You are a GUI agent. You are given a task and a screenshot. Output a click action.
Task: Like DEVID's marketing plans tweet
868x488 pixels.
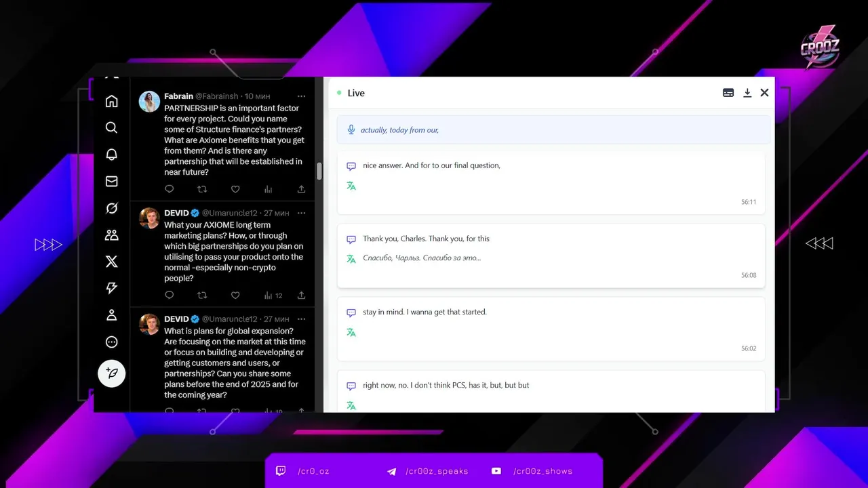coord(235,296)
